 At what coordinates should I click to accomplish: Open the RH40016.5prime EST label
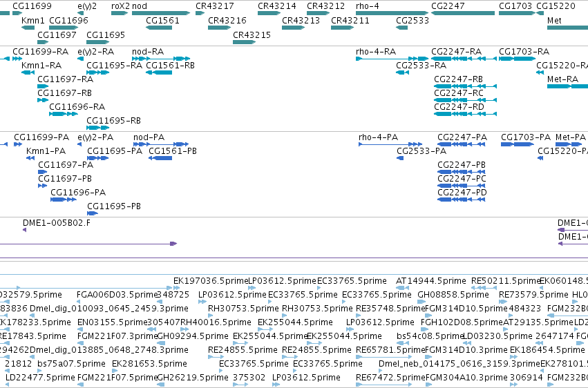(x=216, y=322)
